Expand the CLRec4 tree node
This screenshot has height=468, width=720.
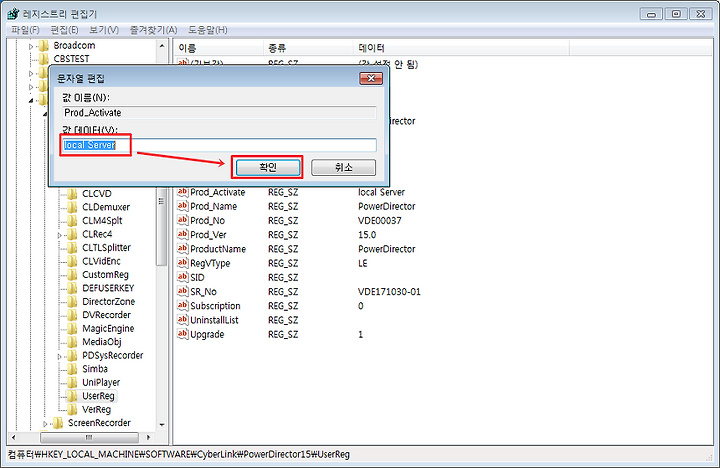pyautogui.click(x=59, y=235)
